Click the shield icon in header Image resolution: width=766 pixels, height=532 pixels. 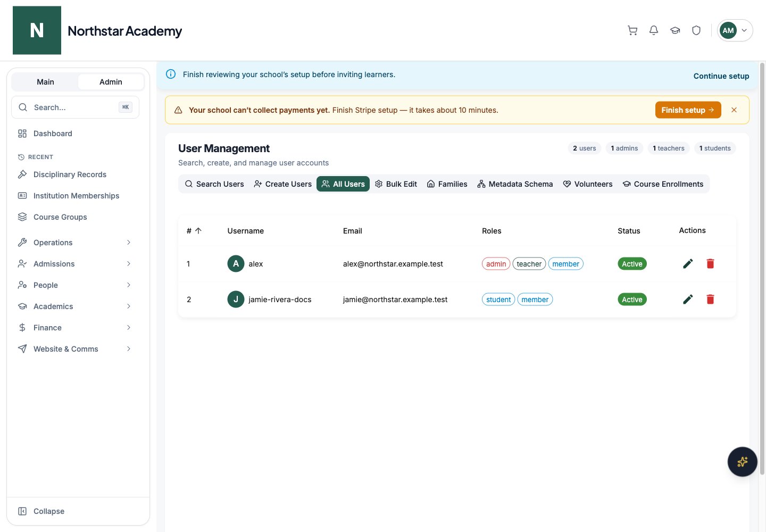[696, 30]
